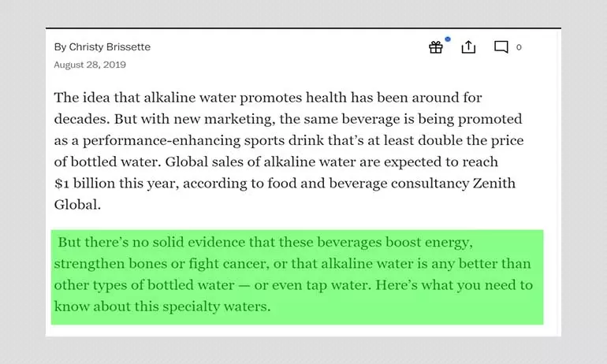
Task: Click the word By in byline
Action: coord(60,46)
